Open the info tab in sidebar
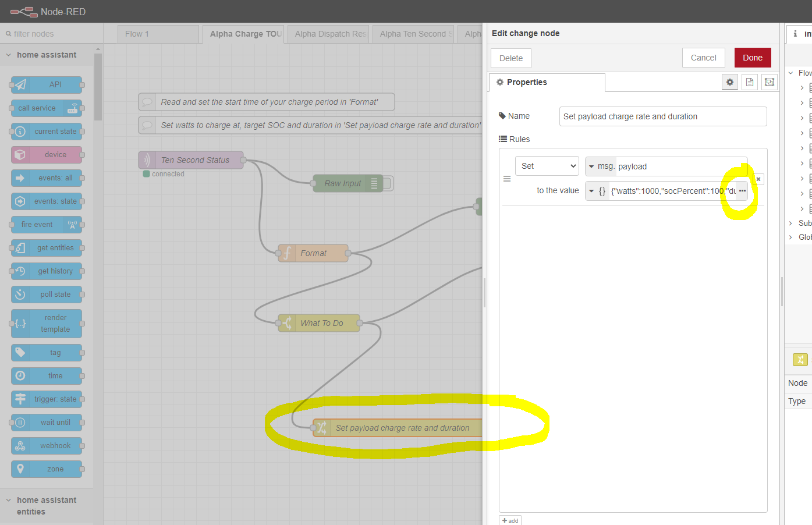 tap(799, 34)
